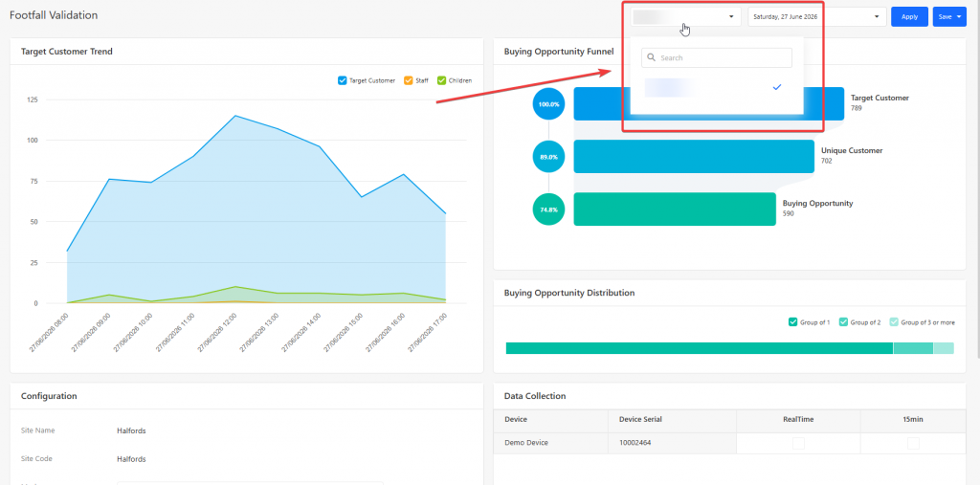
Task: Click the Buying Opportunity funnel bar
Action: click(675, 209)
